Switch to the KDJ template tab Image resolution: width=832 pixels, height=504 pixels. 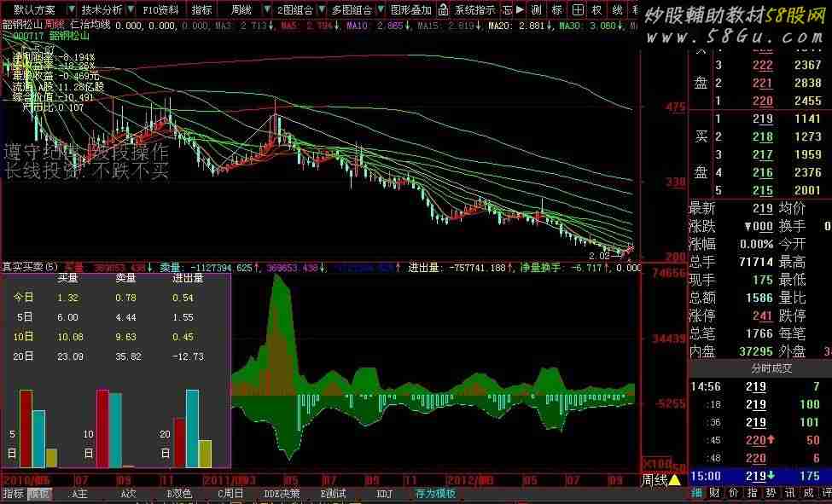point(385,494)
